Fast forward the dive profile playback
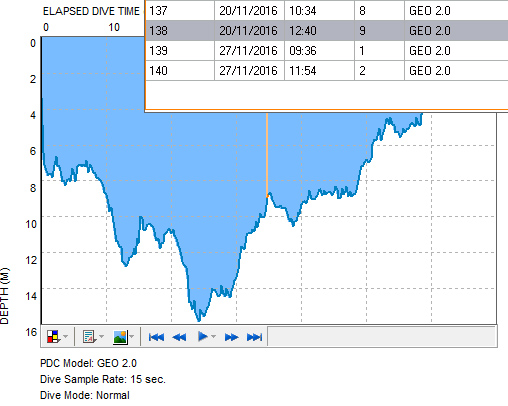Screen dimensions: 508x406 [x=231, y=337]
